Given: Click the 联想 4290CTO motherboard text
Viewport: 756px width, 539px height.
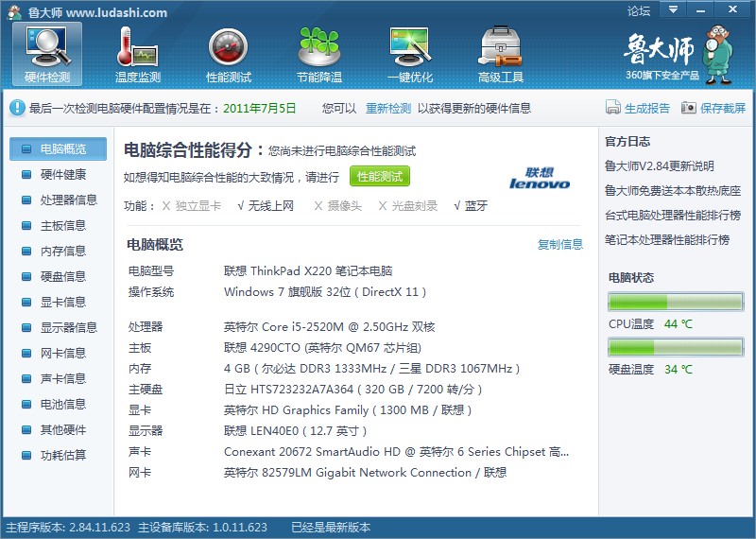Looking at the screenshot, I should pyautogui.click(x=322, y=348).
